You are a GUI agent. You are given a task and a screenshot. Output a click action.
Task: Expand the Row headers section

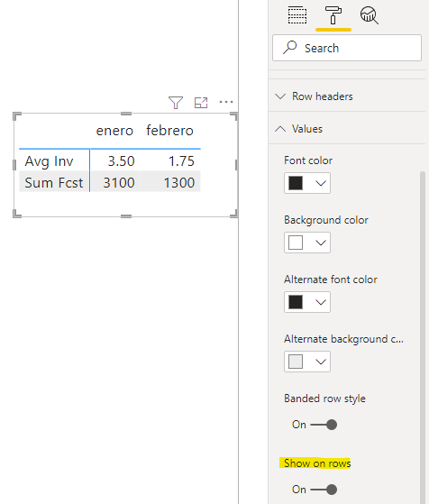(347, 96)
